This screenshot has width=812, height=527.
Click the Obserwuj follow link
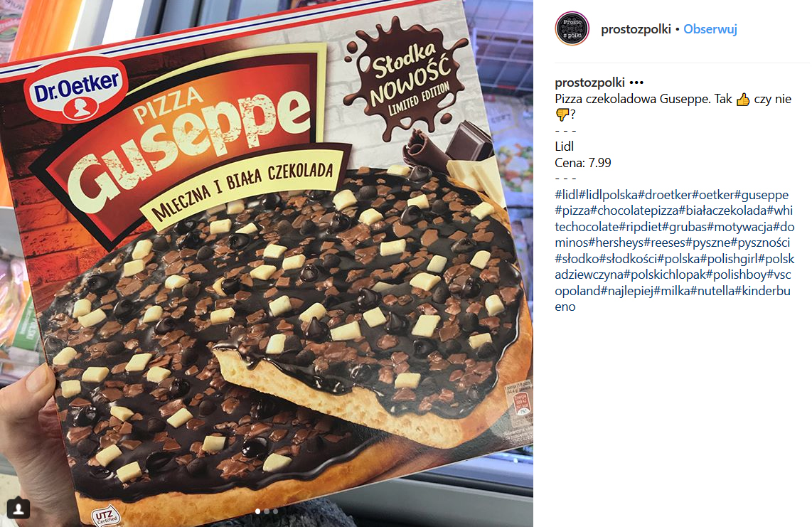[x=710, y=29]
